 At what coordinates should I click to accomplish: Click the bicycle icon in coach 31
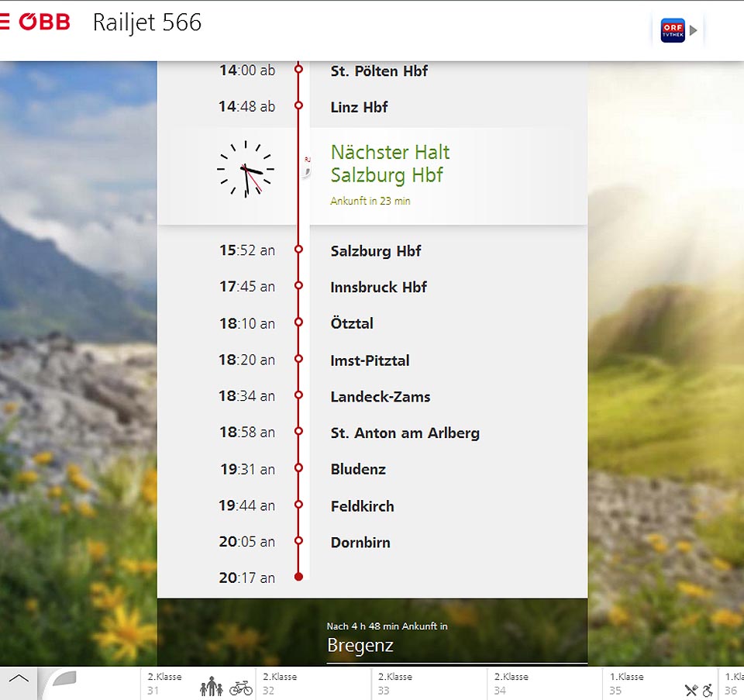tap(241, 687)
